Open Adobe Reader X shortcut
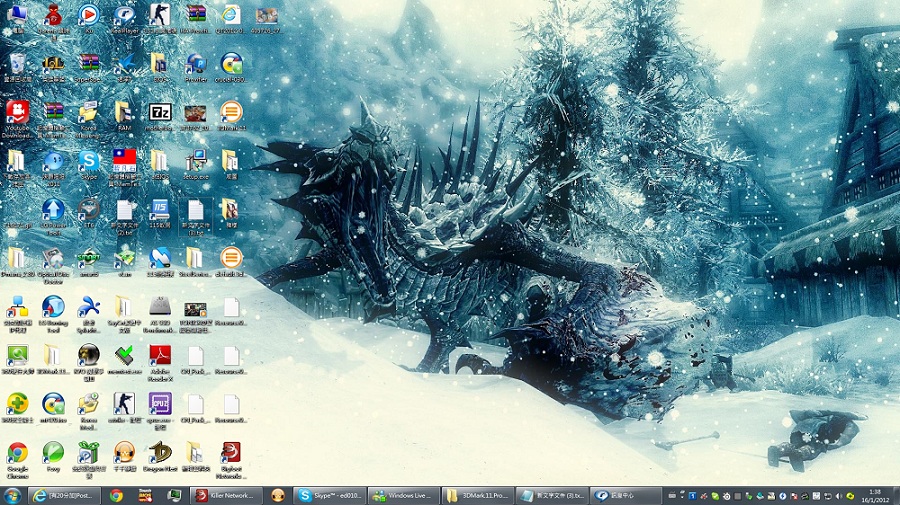This screenshot has height=505, width=900. [160, 355]
